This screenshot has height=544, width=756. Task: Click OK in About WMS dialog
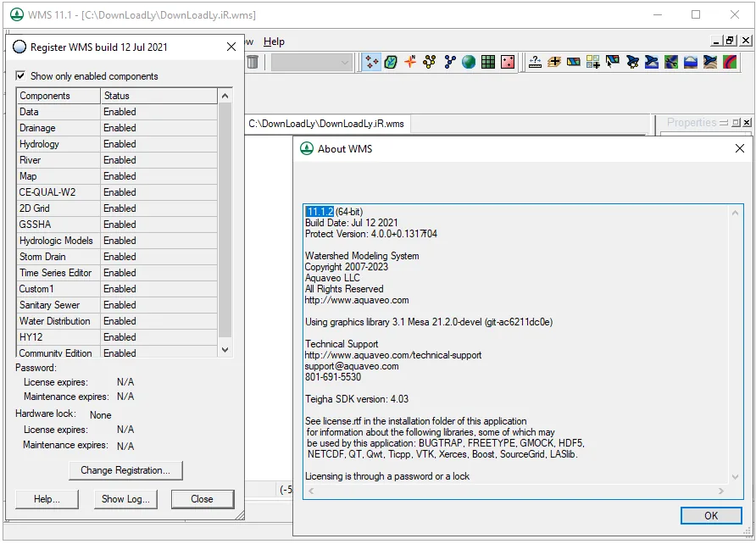[711, 515]
